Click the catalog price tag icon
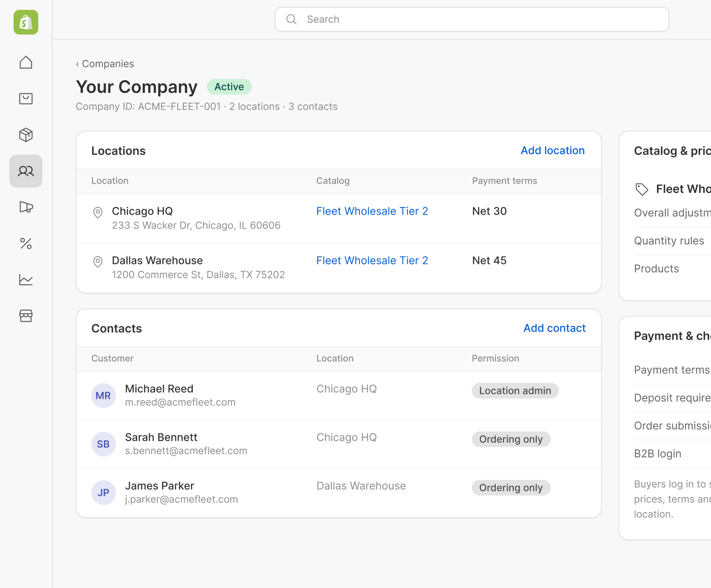The width and height of the screenshot is (711, 588). point(642,189)
